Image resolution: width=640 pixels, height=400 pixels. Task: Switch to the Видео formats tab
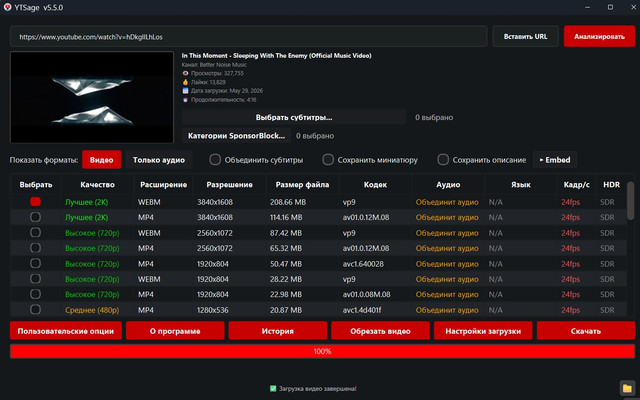[x=102, y=160]
